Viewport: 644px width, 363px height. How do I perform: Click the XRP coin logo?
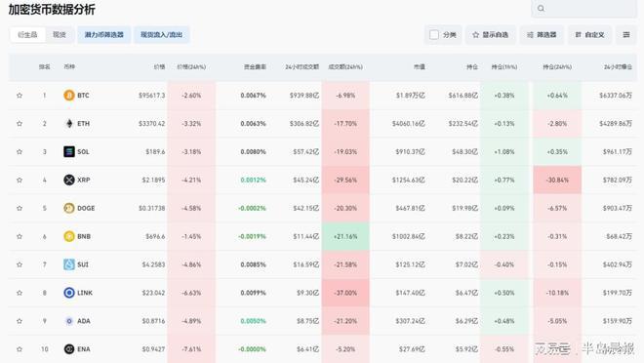[69, 180]
